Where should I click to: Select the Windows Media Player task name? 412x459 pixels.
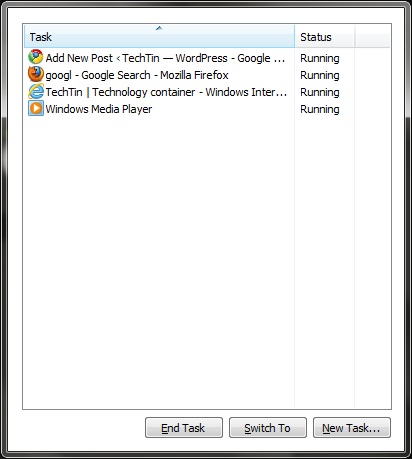pyautogui.click(x=99, y=109)
